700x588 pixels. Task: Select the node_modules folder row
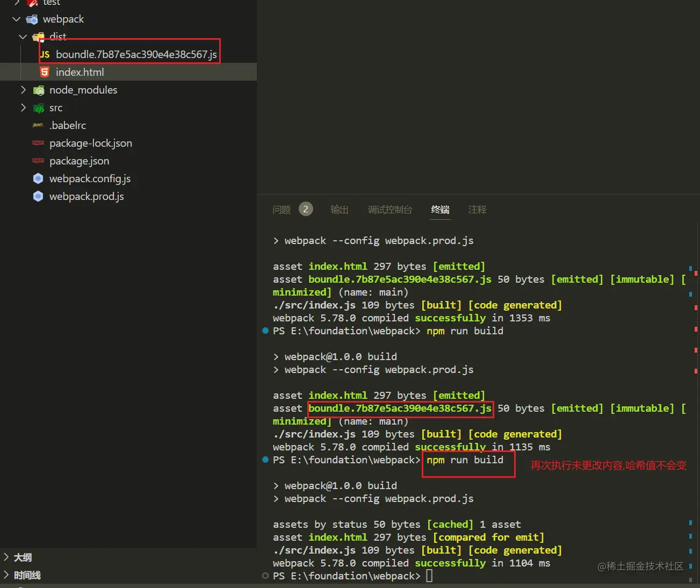coord(128,90)
